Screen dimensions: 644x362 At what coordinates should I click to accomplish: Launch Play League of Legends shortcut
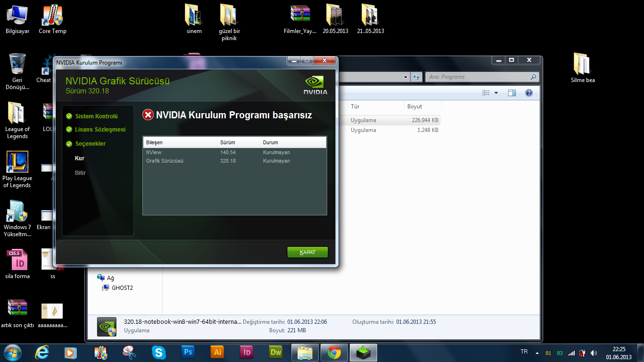coord(17,170)
